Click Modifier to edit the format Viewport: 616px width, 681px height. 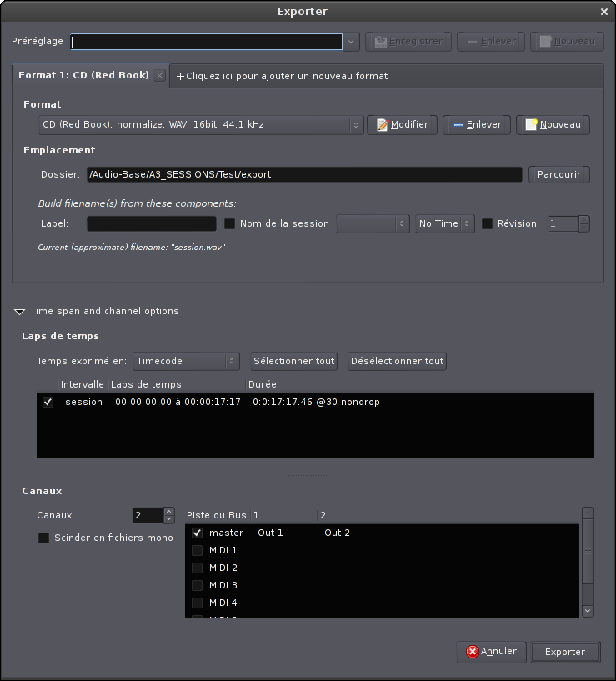(403, 125)
